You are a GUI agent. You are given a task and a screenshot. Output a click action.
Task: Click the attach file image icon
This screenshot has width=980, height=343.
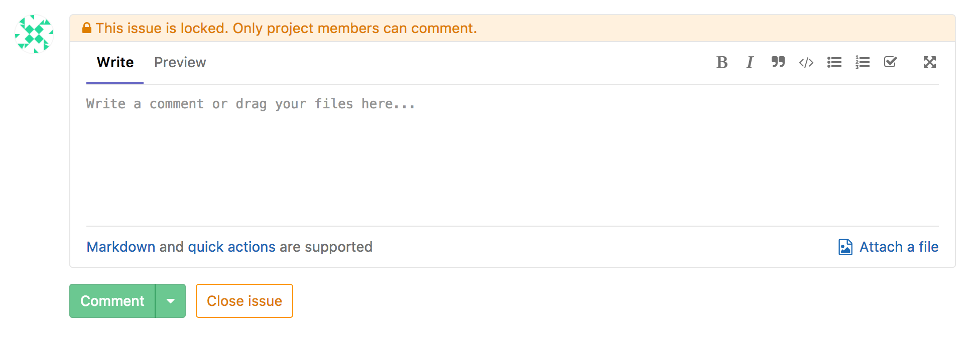(x=845, y=247)
